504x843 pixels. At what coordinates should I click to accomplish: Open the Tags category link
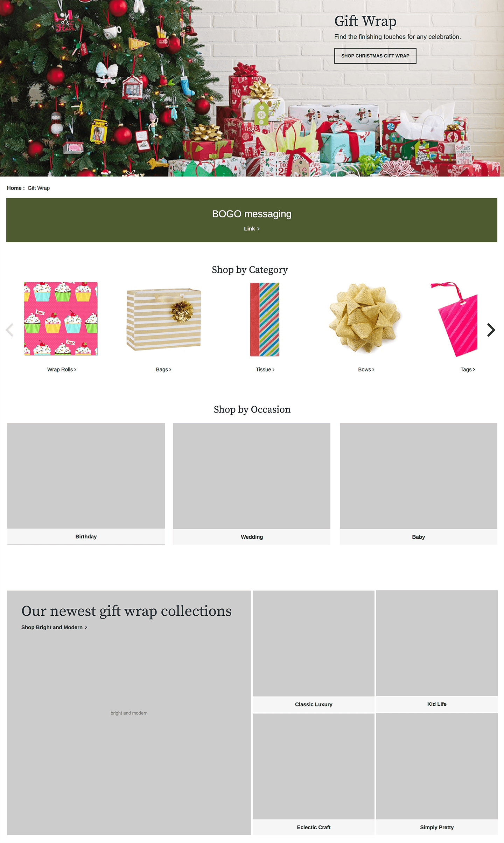tap(468, 369)
